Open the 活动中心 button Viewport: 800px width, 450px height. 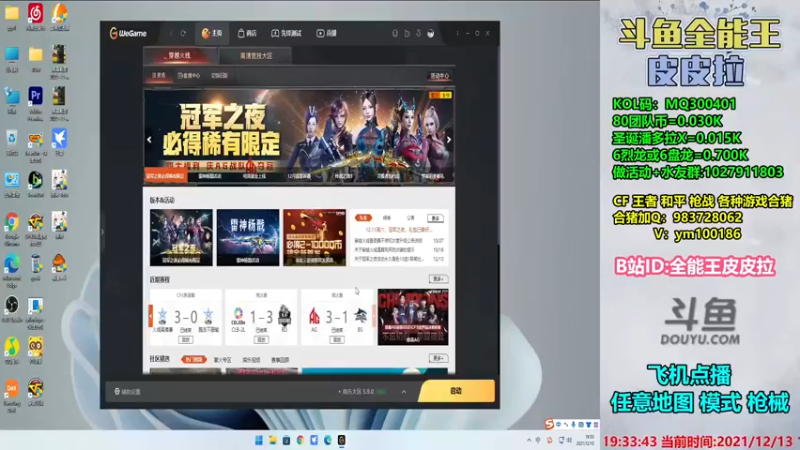439,76
